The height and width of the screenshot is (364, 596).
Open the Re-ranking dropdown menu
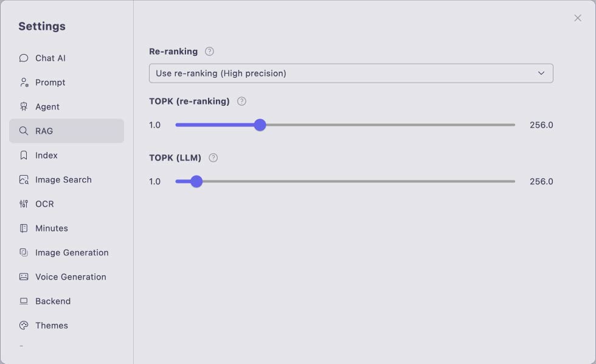click(352, 74)
